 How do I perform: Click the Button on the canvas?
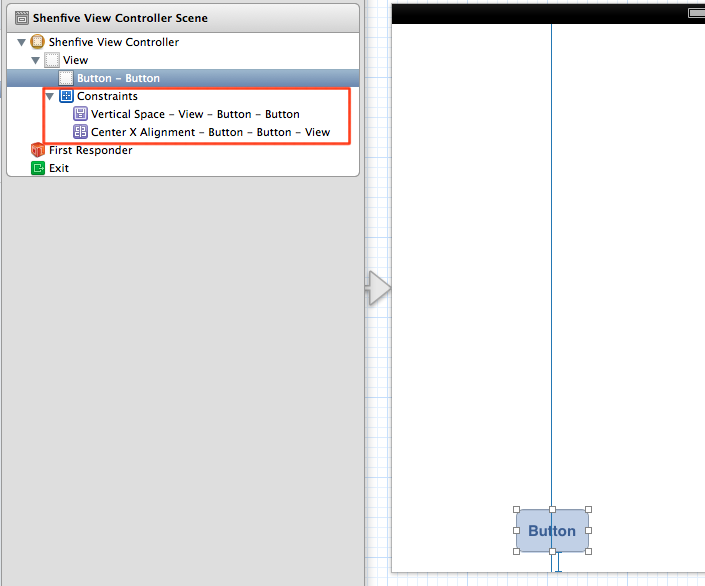tap(552, 531)
